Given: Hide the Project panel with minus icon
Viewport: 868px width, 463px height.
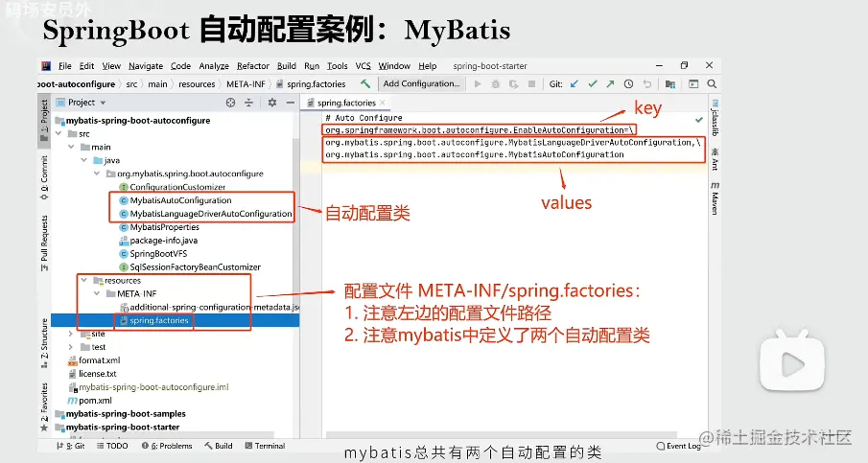Looking at the screenshot, I should click(x=290, y=103).
